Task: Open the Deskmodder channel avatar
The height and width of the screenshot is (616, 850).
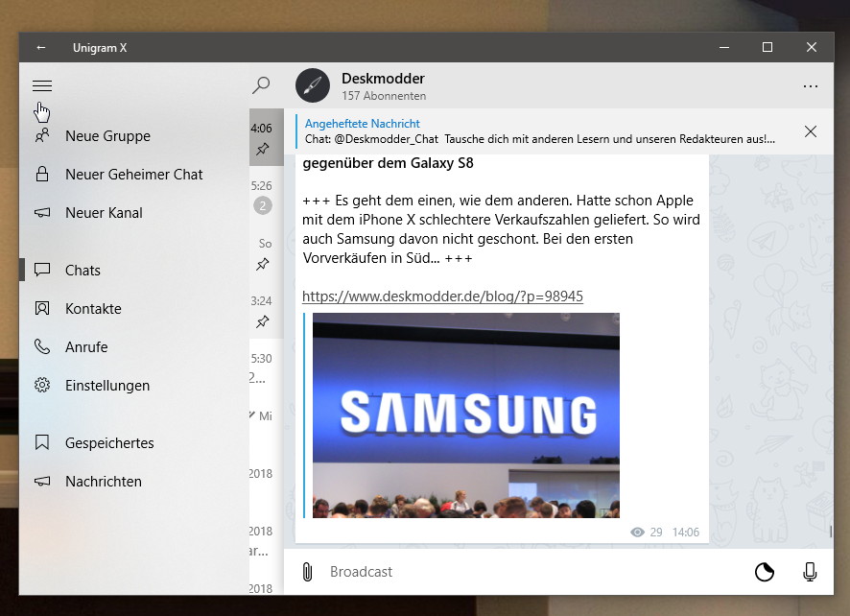Action: [312, 85]
